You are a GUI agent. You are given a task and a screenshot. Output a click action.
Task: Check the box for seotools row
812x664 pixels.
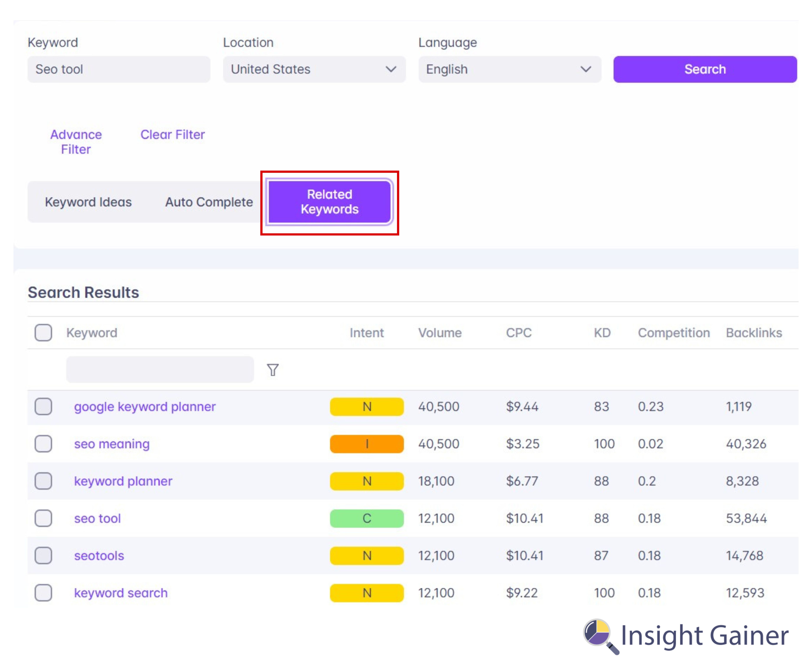43,555
